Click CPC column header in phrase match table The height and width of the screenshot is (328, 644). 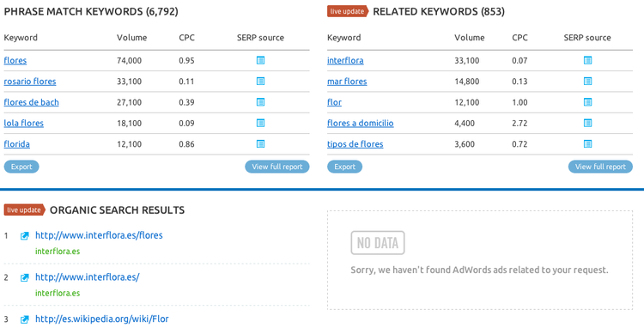[x=187, y=38]
